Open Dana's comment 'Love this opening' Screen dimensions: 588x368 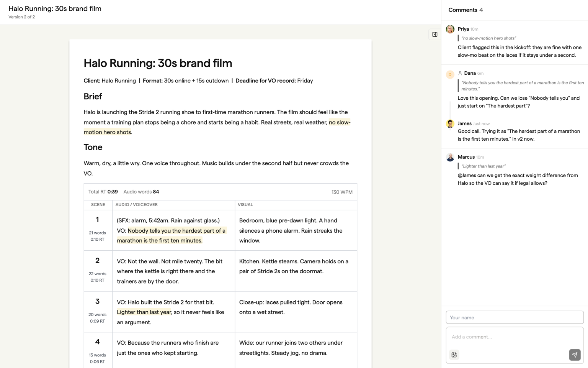[x=519, y=102]
